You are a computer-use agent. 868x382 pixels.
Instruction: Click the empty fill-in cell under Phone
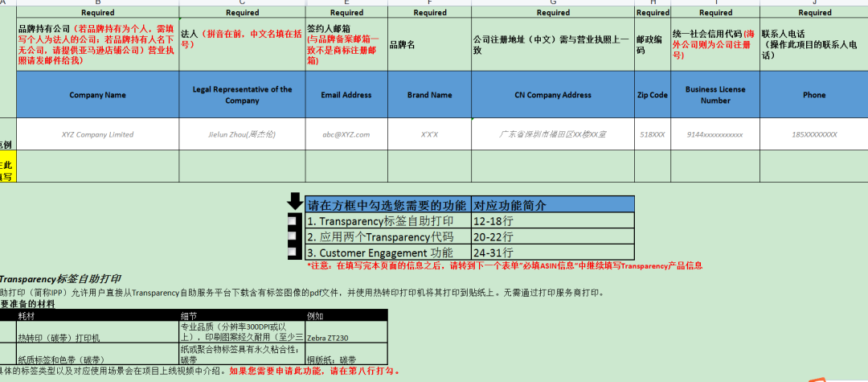click(x=813, y=166)
